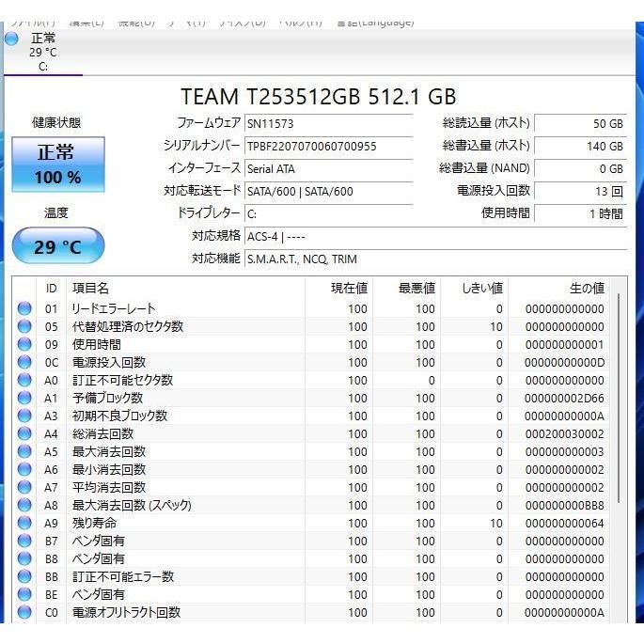Screen dimensions: 644x644
Task: Click the transfer mode field SATA/600 | SATA/600
Action: point(328,192)
